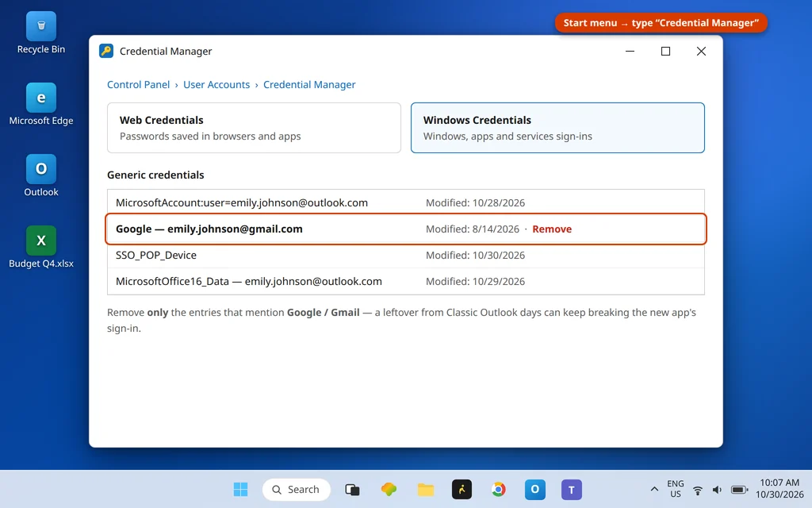This screenshot has height=508, width=812.
Task: Click the taskbar Search box
Action: pyautogui.click(x=297, y=489)
